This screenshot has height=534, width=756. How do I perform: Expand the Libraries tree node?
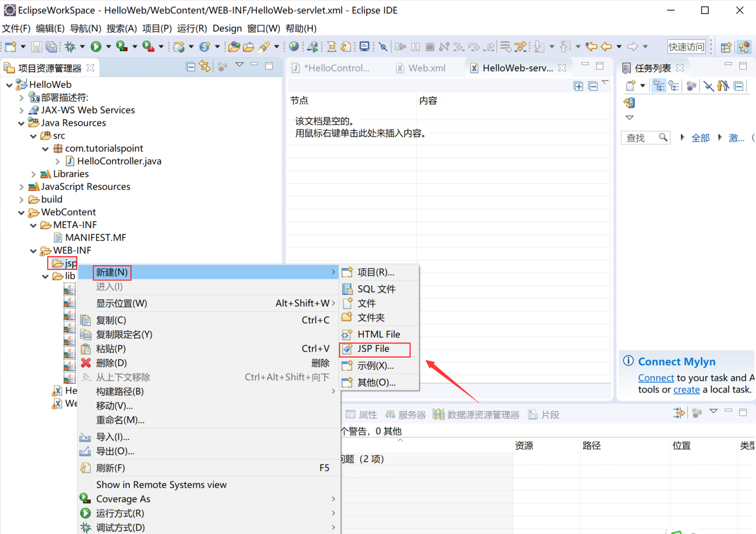[34, 174]
